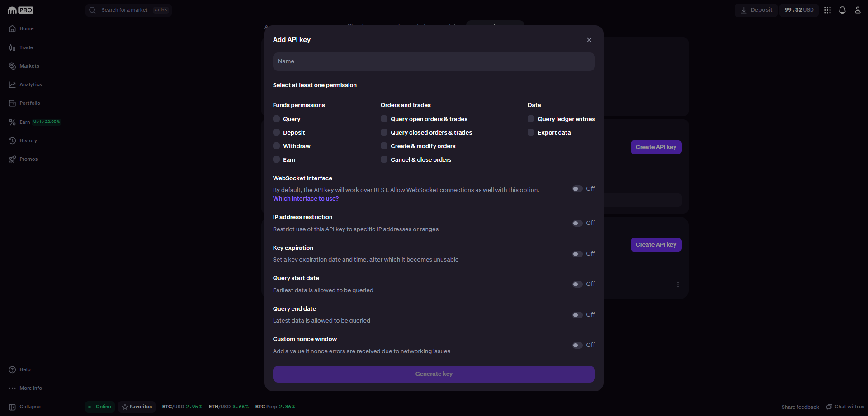Click the Portfolio wallet icon

pos(12,103)
